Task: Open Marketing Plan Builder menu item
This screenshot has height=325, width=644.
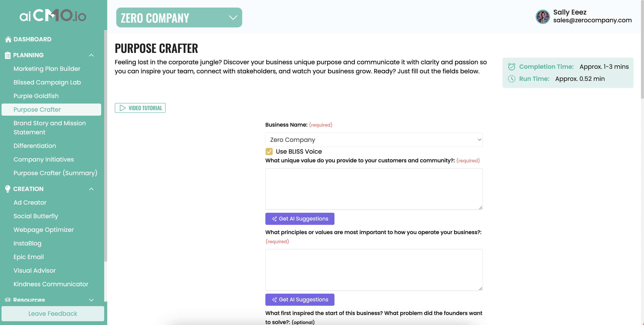Action: pos(47,69)
